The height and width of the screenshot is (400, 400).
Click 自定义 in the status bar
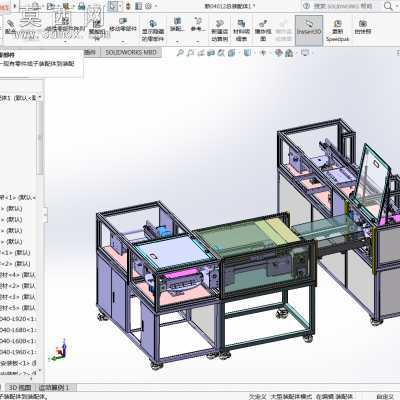tap(385, 396)
